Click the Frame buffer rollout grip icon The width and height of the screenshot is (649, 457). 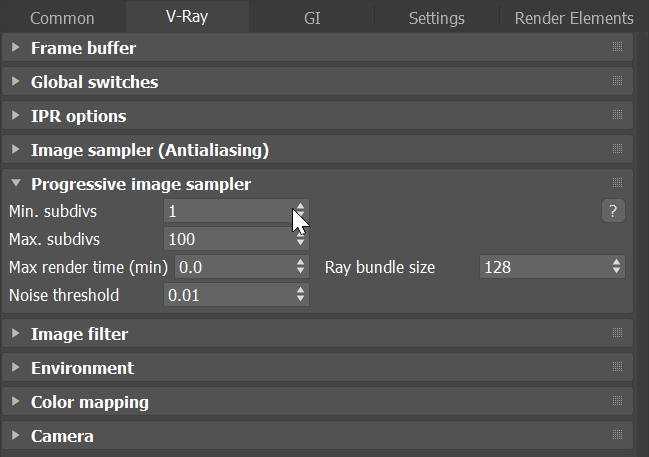(x=617, y=48)
